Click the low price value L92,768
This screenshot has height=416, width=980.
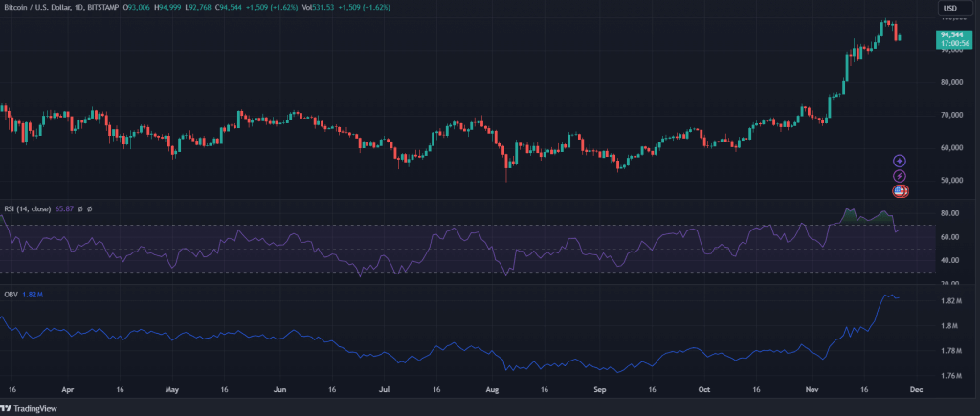197,7
